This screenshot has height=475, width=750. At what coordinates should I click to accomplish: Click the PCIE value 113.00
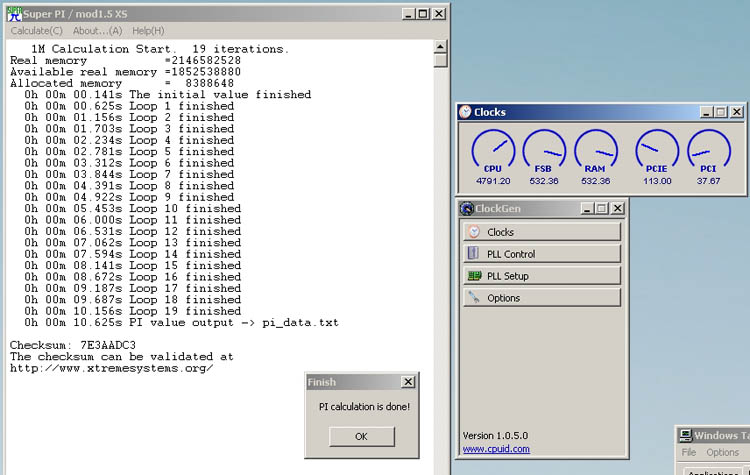point(657,181)
